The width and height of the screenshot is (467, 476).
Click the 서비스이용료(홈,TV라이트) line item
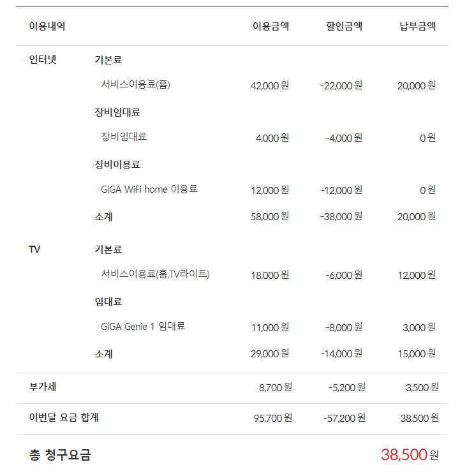point(155,274)
